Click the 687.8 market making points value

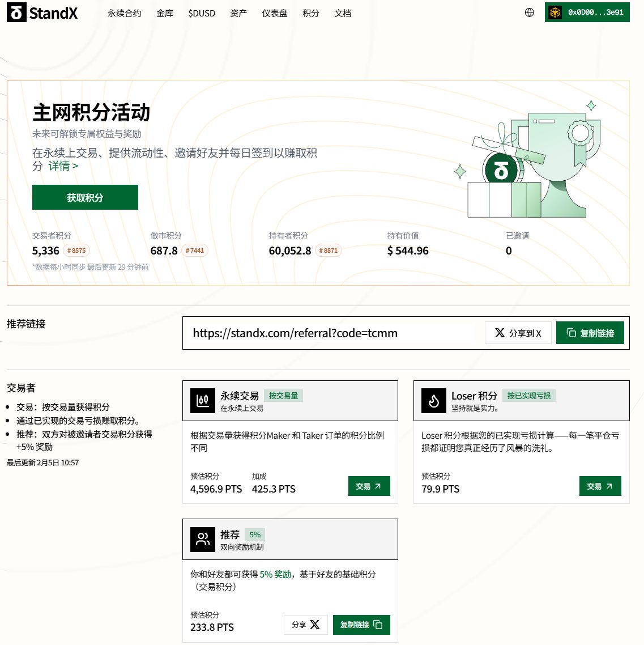coord(164,251)
